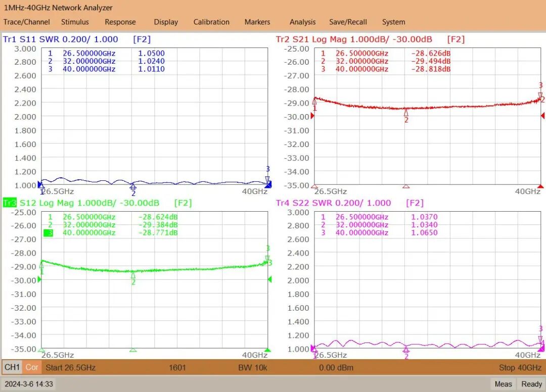Click marker 3 triangle on Tr2 S21 trace
The image size is (546, 392).
[x=540, y=95]
